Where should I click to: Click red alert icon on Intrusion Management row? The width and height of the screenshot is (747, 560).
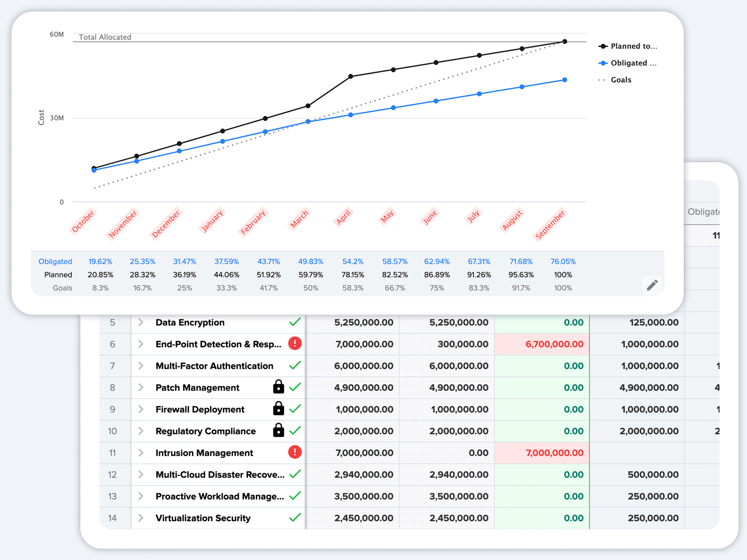point(295,453)
